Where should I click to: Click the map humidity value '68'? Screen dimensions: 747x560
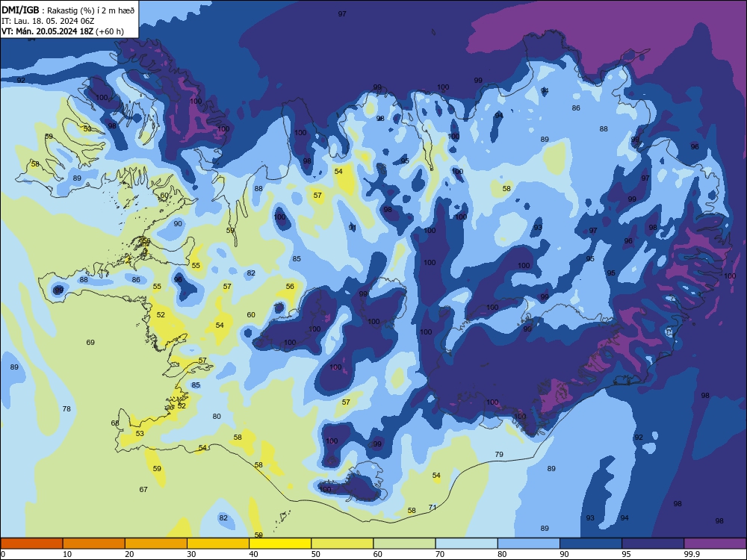[x=115, y=423]
